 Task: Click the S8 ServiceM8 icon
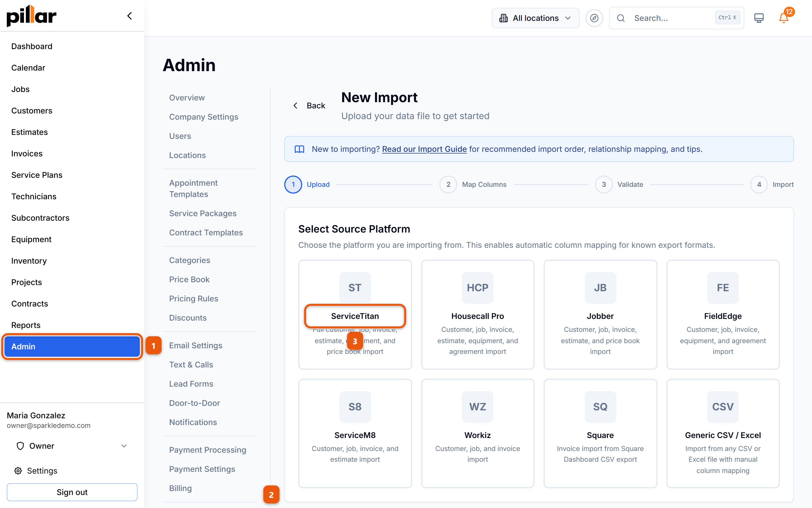click(355, 406)
